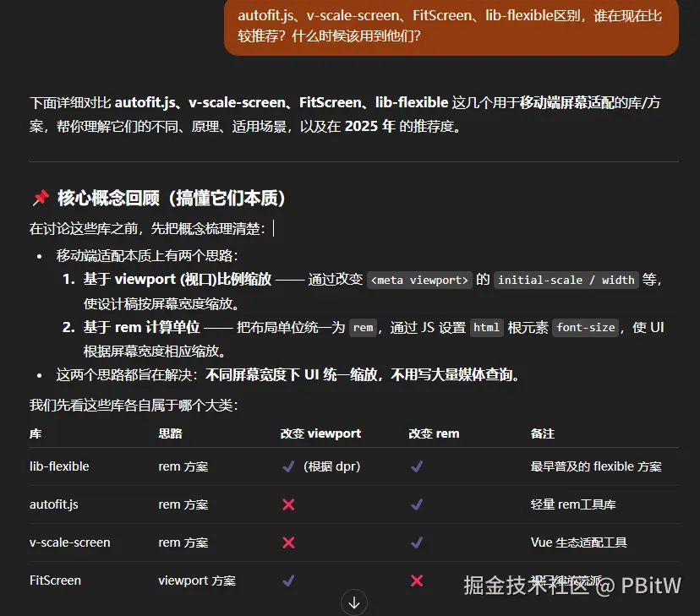Click the inline code 'html' tag
This screenshot has width=700, height=616.
coord(486,328)
